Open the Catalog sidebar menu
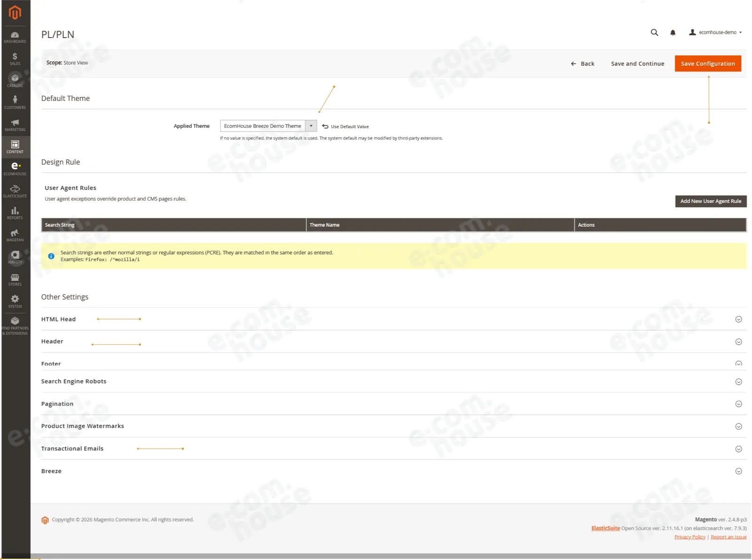This screenshot has width=752, height=560. tap(15, 81)
